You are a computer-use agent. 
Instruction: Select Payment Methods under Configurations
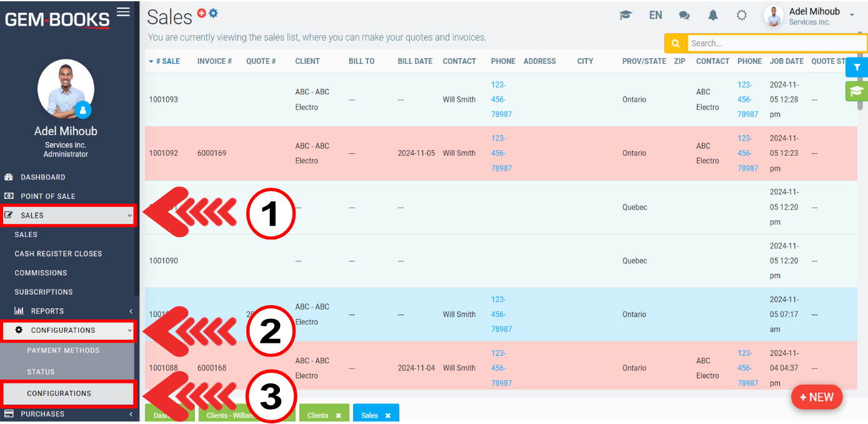point(63,351)
